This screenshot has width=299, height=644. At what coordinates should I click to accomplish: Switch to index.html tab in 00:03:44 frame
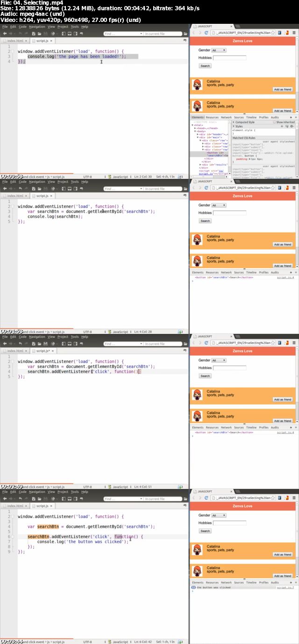tap(15, 506)
